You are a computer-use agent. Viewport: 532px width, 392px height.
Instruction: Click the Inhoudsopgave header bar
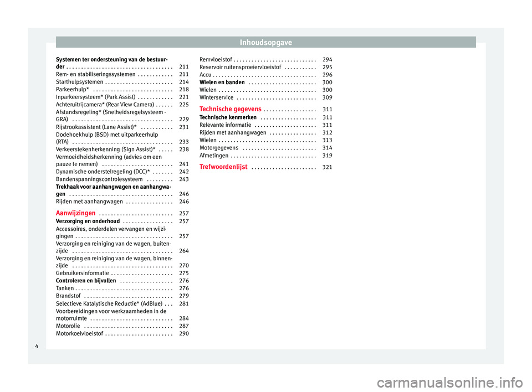pyautogui.click(x=265, y=42)
